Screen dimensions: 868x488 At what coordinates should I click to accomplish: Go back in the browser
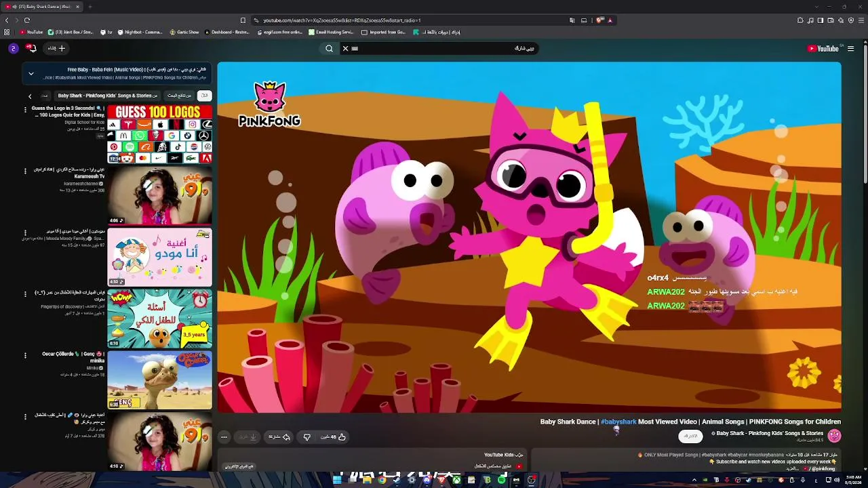tap(7, 20)
